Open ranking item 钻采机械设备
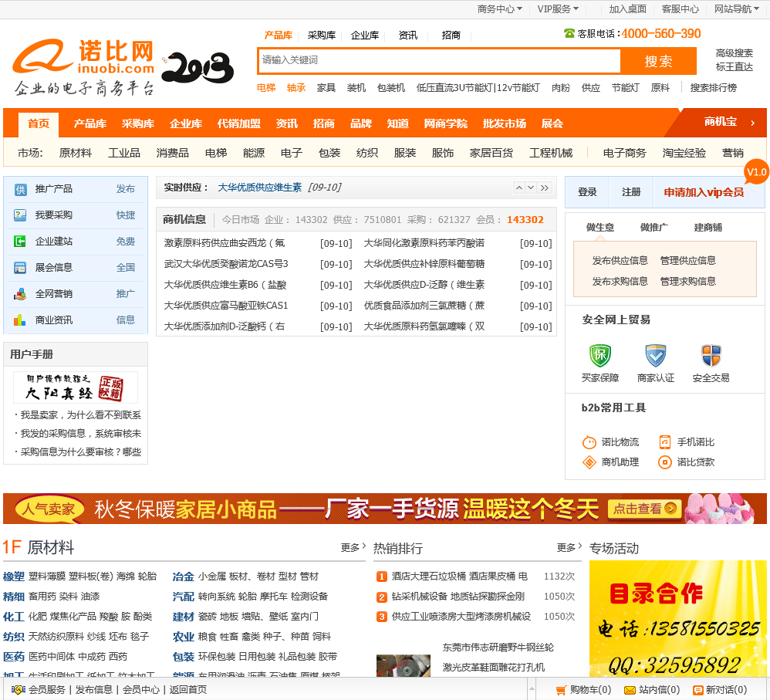 pyautogui.click(x=458, y=597)
